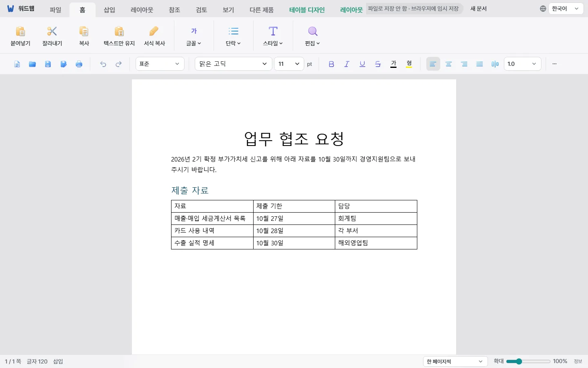
Task: Open the font size 11 dropdown
Action: click(x=289, y=64)
